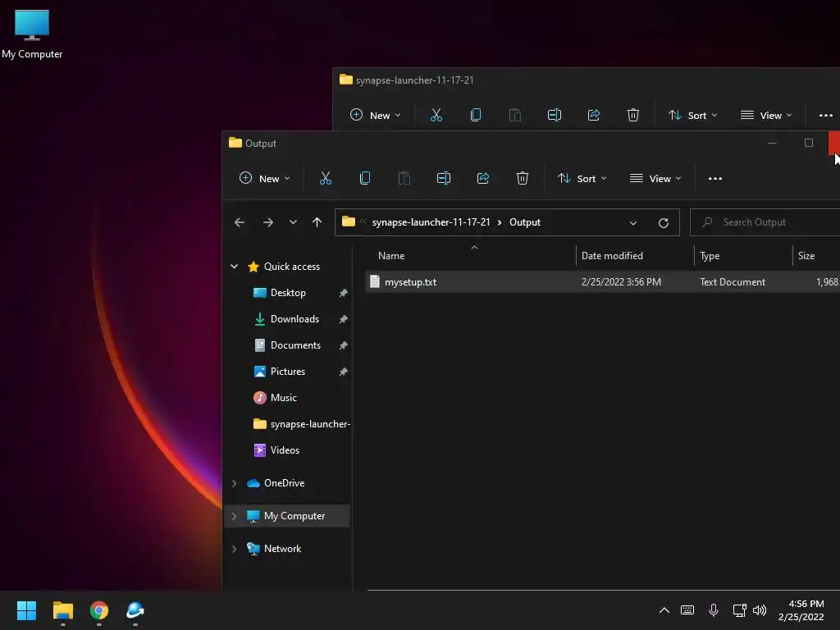Viewport: 840px width, 630px height.
Task: Click Cut icon in Output window toolbar
Action: [325, 178]
